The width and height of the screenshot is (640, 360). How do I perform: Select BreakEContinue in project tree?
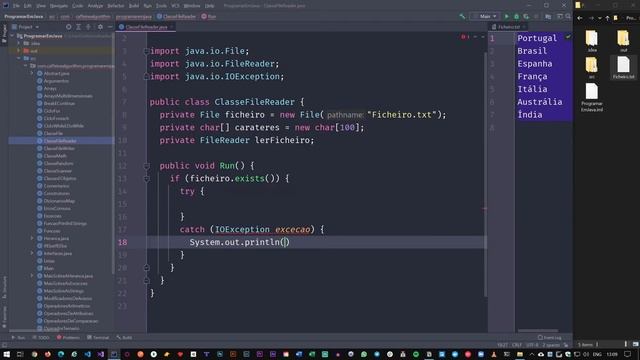59,104
